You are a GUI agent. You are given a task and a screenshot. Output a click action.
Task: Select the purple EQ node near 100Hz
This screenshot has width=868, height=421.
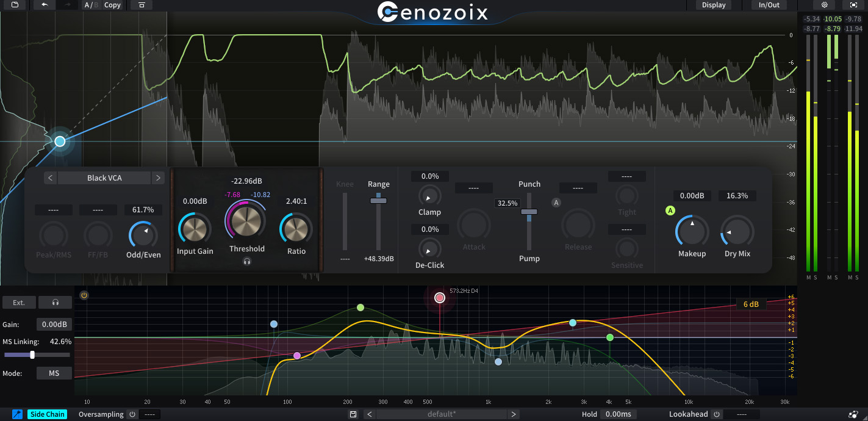click(297, 356)
